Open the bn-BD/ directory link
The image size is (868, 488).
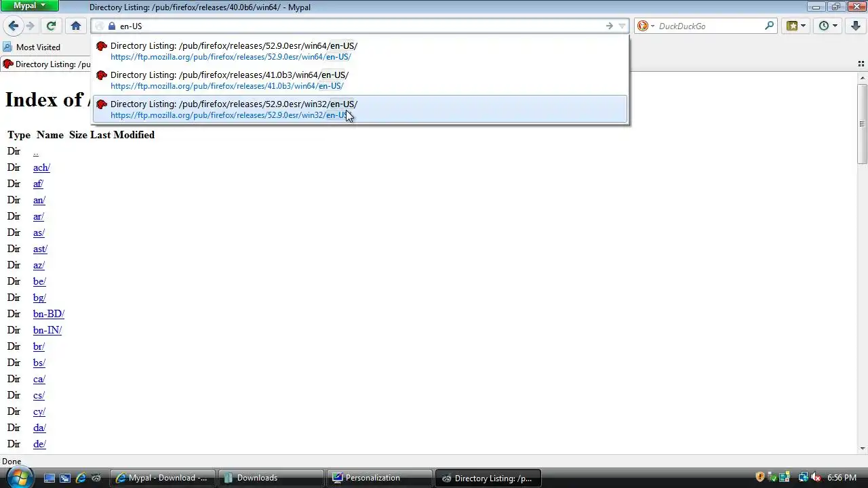click(x=49, y=314)
